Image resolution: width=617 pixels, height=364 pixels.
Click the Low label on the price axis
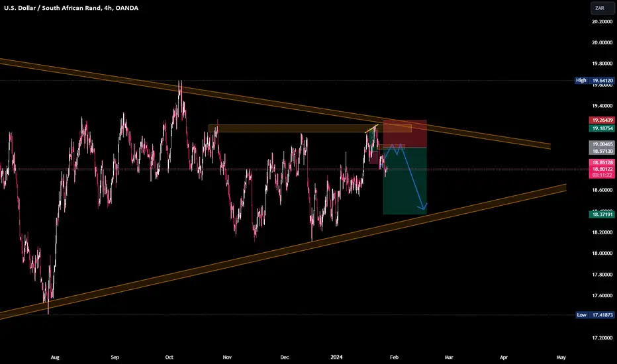[x=582, y=315]
